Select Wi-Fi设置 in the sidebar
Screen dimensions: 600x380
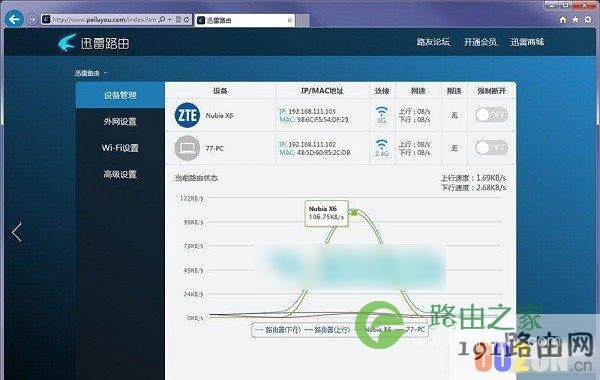[120, 148]
